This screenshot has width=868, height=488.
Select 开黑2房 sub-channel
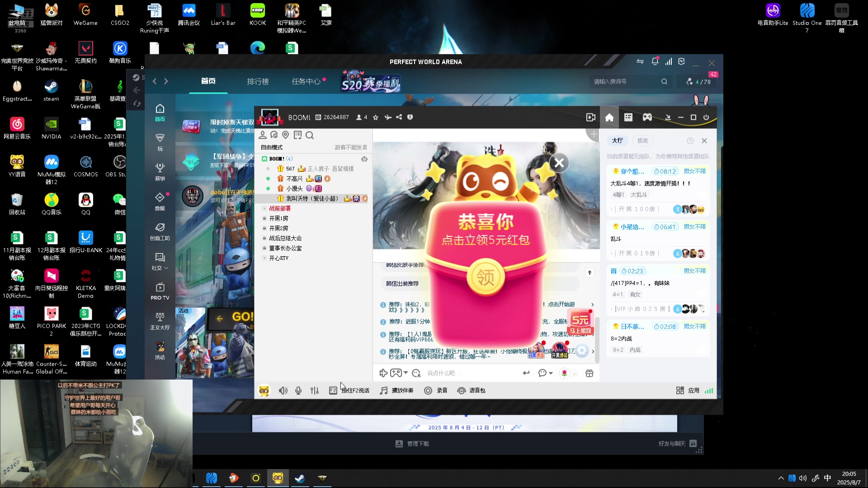(x=278, y=228)
